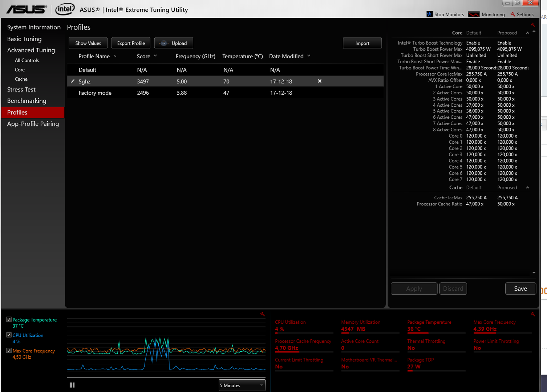Click the Apply button
The image size is (547, 392).
[414, 289]
